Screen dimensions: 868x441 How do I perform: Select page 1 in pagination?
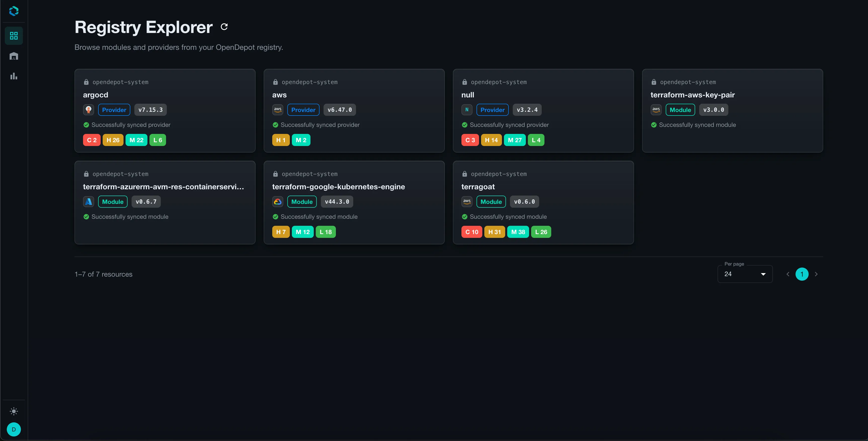coord(802,274)
